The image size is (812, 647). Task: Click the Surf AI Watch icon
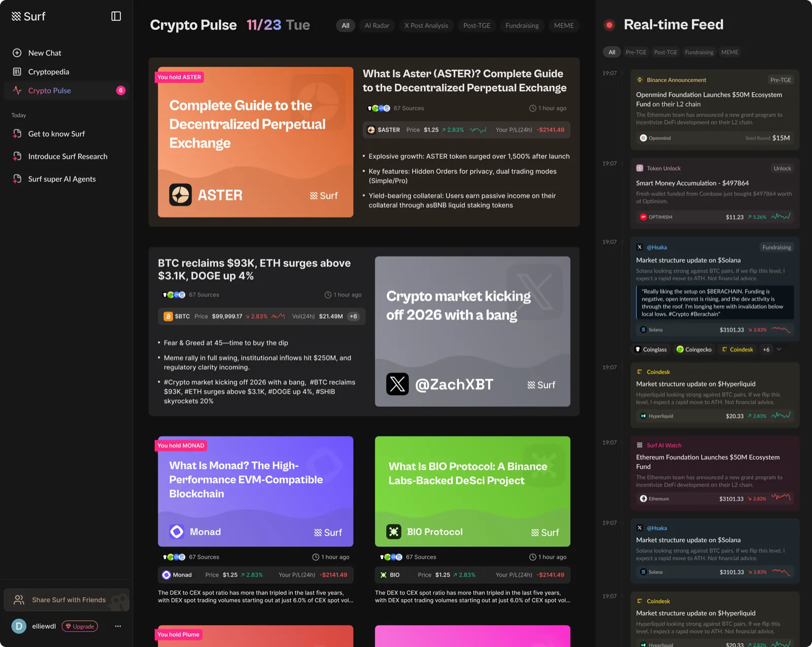tap(640, 445)
